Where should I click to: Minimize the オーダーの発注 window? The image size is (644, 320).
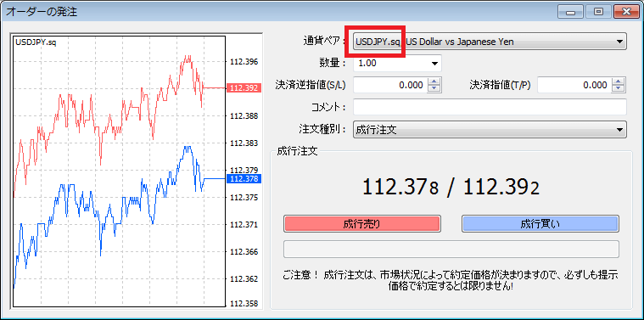pyautogui.click(x=570, y=12)
